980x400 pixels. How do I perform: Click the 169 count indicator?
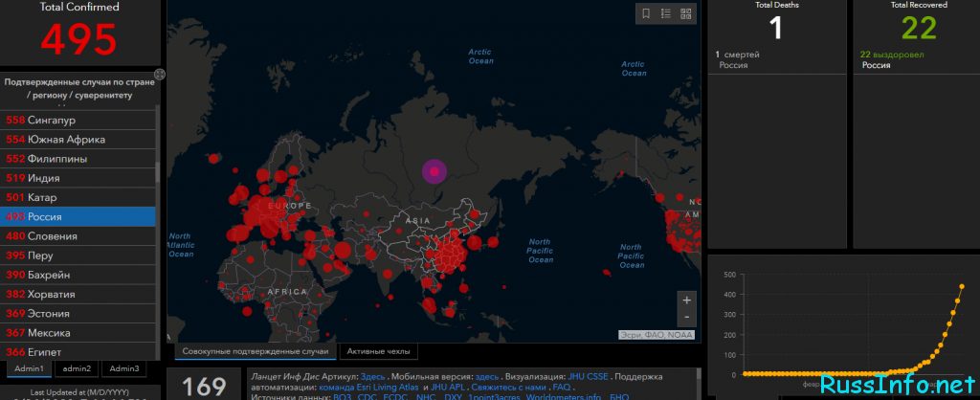pyautogui.click(x=204, y=387)
